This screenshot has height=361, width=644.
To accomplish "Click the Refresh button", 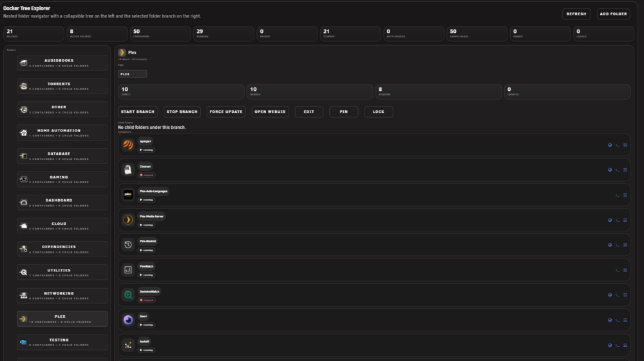I will tap(576, 14).
